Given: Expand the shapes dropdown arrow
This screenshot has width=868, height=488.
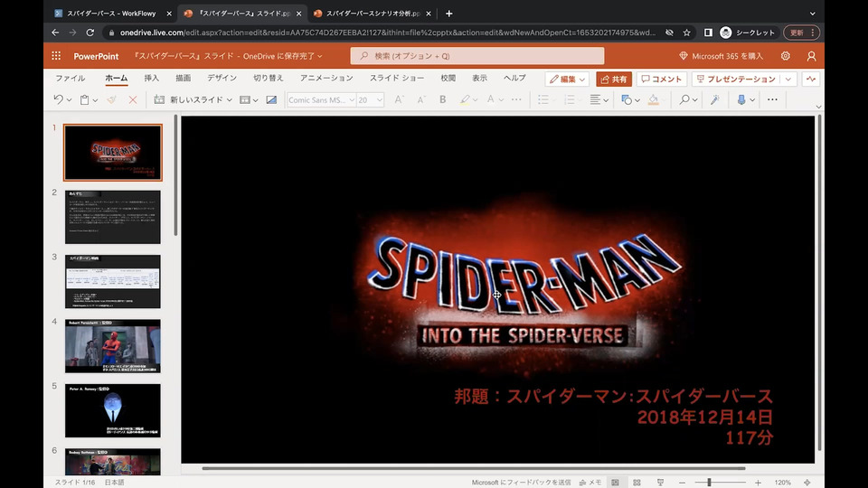Looking at the screenshot, I should coord(637,100).
